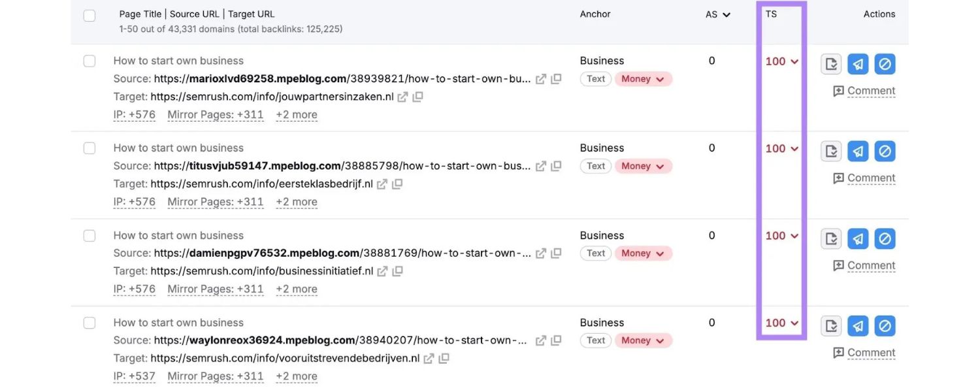Click the Anchor column header
The image size is (980, 392).
click(595, 13)
